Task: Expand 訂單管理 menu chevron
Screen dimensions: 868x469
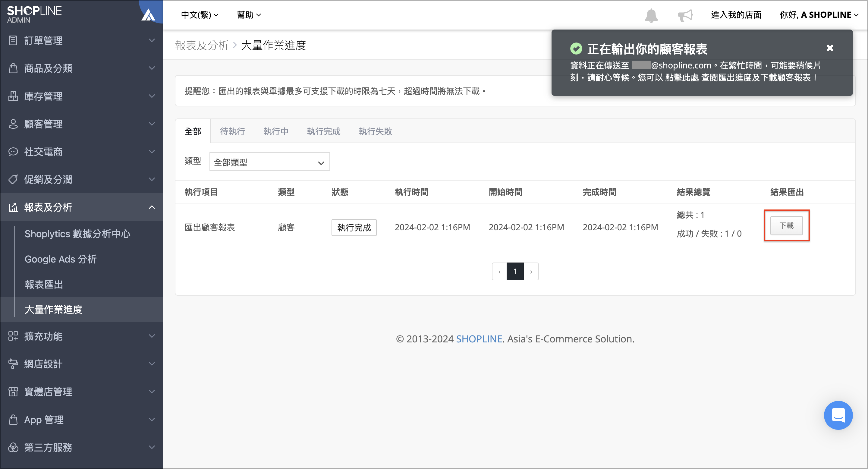Action: [x=152, y=40]
